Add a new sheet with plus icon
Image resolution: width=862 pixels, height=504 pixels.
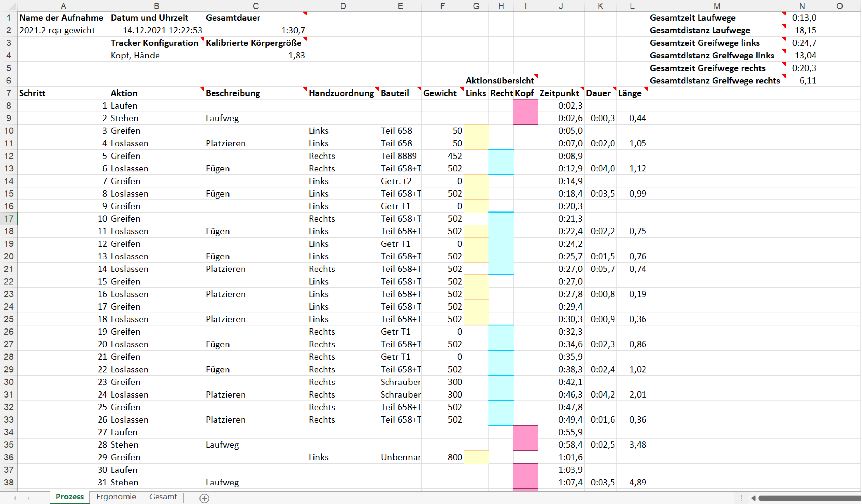[x=204, y=498]
